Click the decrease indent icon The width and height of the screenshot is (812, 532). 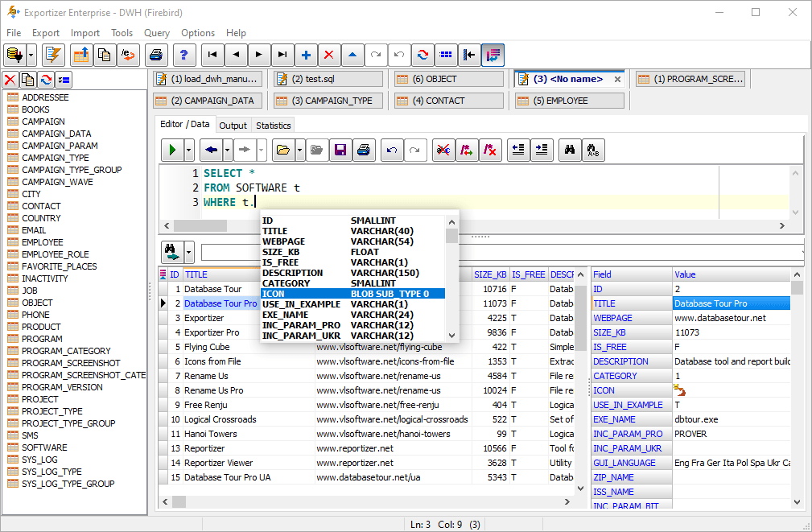[x=518, y=151]
